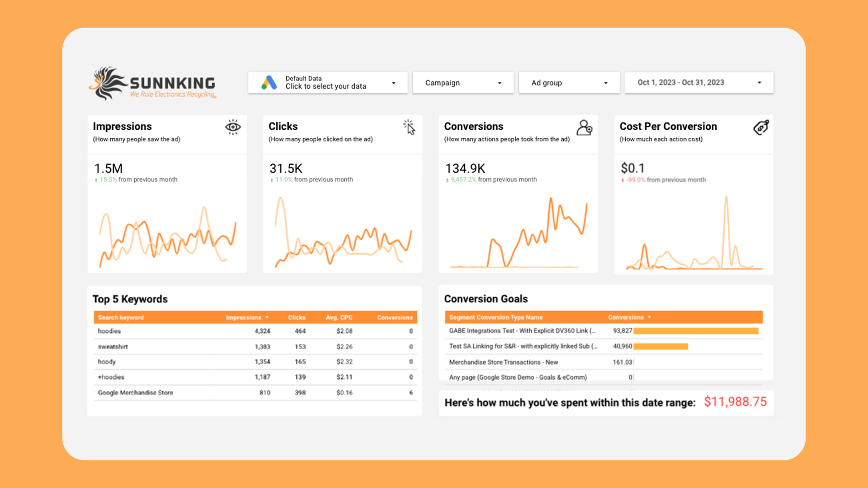This screenshot has height=488, width=868.
Task: Click the price tag icon on Cost Per Conversion
Action: point(761,128)
